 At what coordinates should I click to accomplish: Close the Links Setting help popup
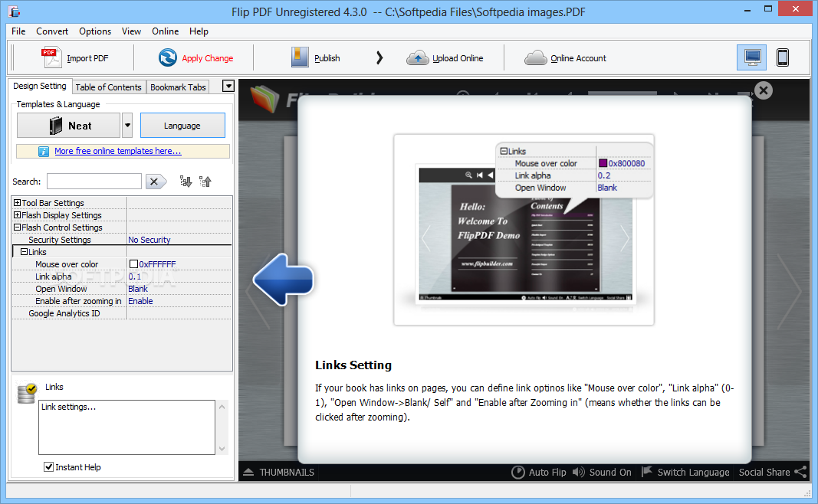pos(764,90)
